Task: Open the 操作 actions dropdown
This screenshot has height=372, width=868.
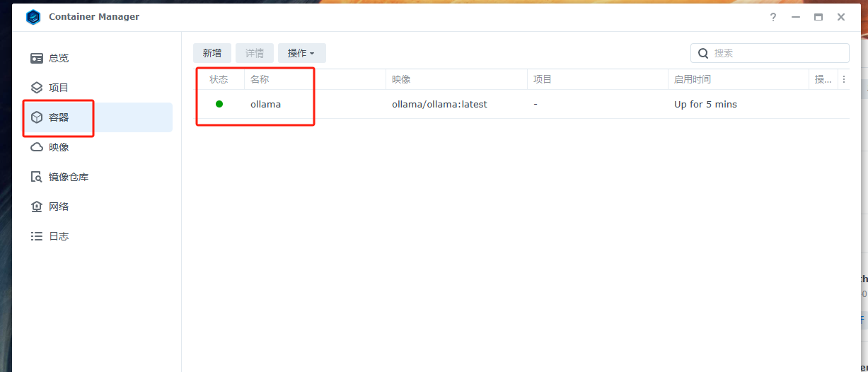Action: [x=302, y=53]
